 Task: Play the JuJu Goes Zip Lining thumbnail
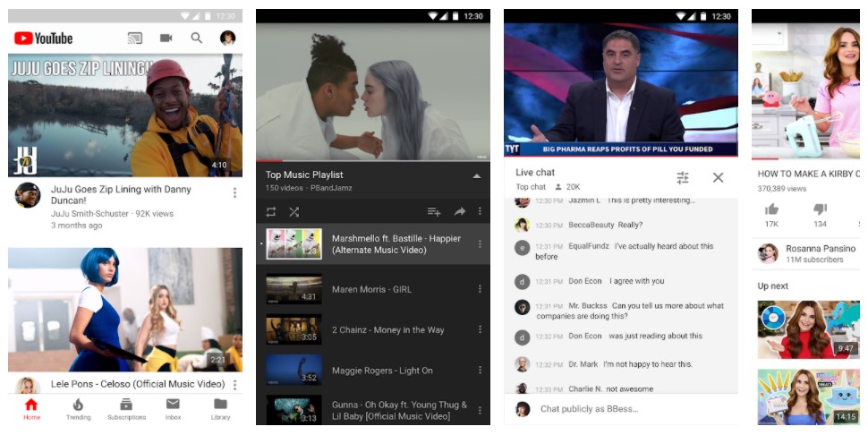tap(125, 115)
